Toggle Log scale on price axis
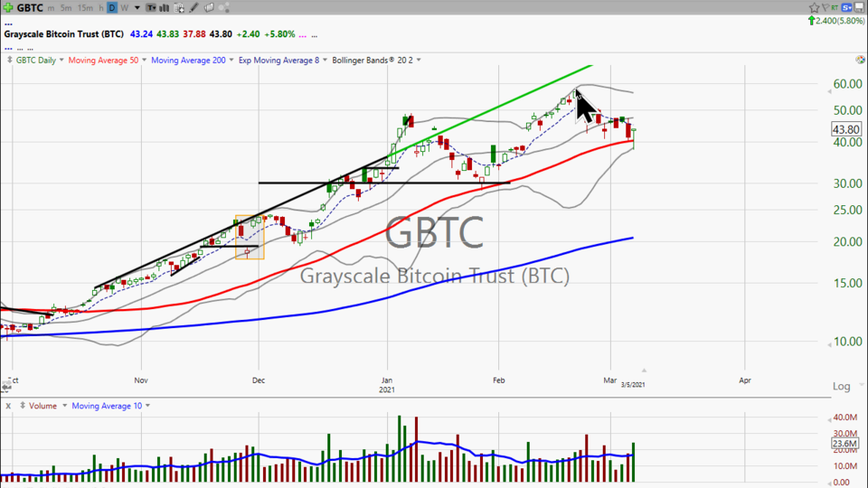 click(842, 386)
